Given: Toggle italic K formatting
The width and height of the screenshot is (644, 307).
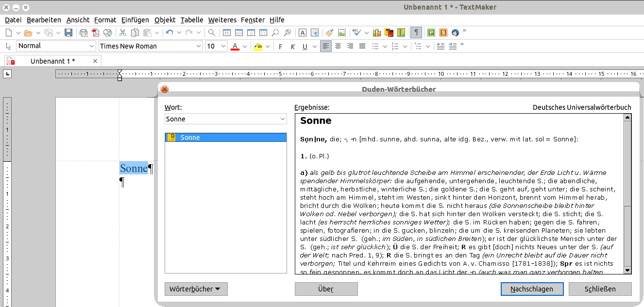Looking at the screenshot, I should (292, 47).
